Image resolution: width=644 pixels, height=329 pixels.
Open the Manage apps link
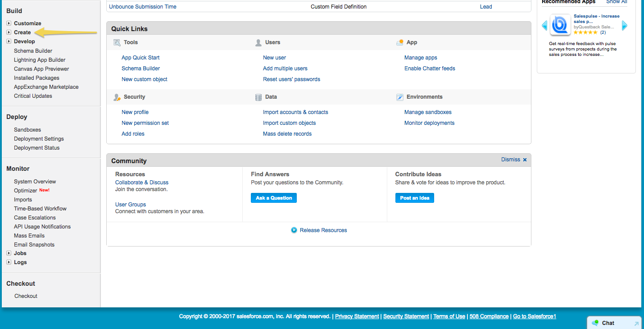click(x=421, y=58)
